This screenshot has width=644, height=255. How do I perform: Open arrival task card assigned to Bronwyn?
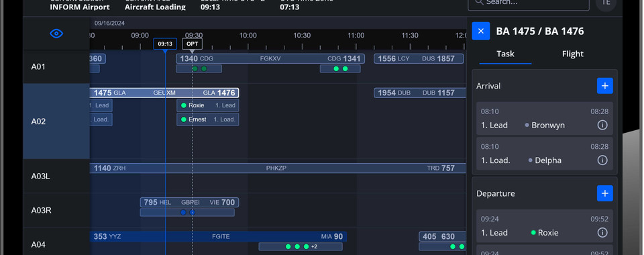pyautogui.click(x=545, y=119)
